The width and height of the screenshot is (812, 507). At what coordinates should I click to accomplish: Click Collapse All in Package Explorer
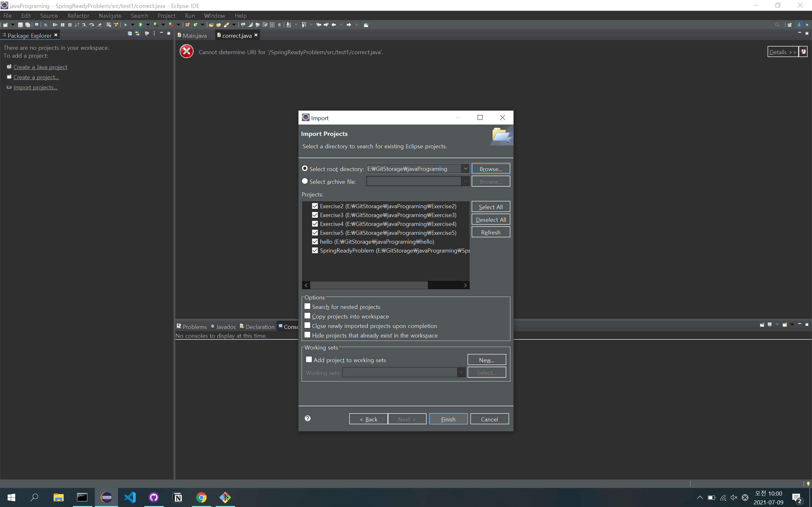[x=130, y=34]
